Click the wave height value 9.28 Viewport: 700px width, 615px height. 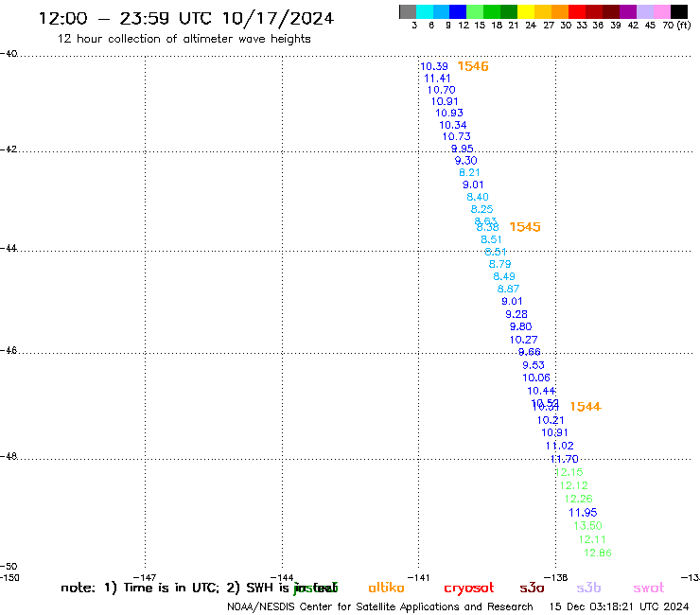click(x=516, y=314)
